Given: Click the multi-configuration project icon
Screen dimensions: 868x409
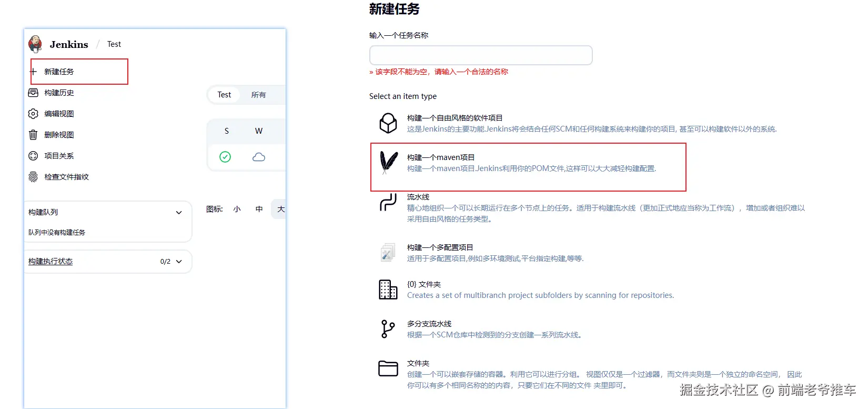Looking at the screenshot, I should click(x=388, y=253).
